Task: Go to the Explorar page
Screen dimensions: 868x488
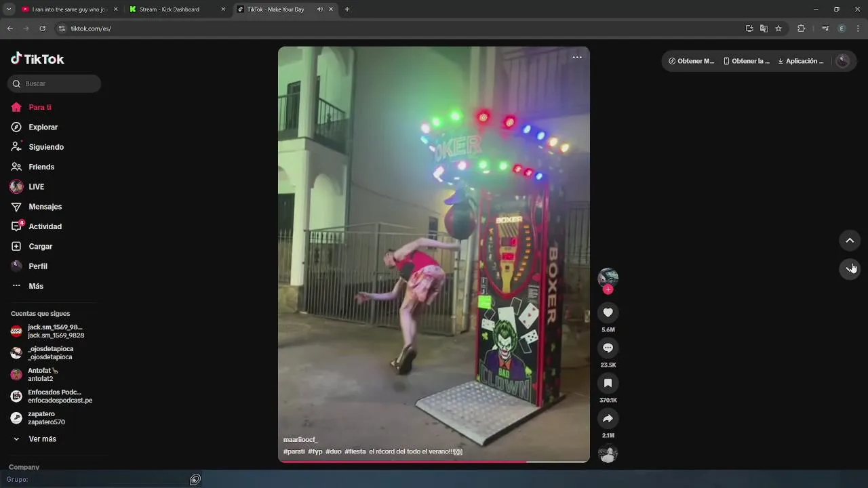Action: (x=35, y=127)
